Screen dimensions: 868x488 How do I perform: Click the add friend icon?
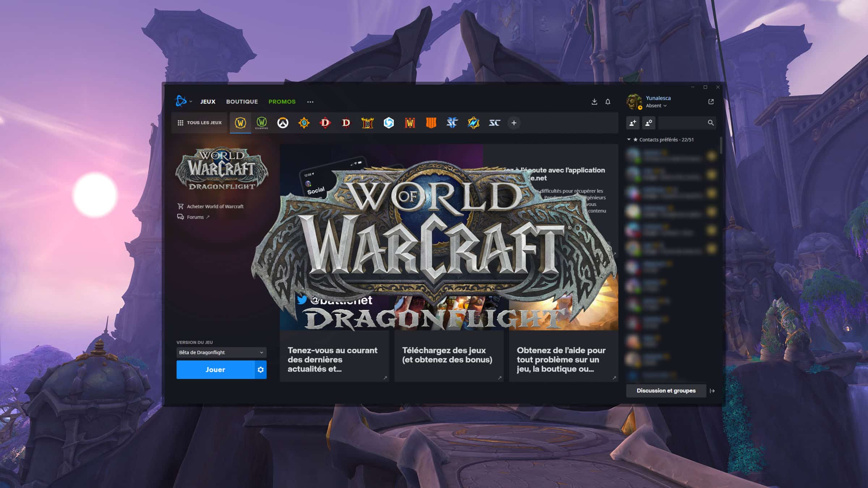pyautogui.click(x=633, y=123)
